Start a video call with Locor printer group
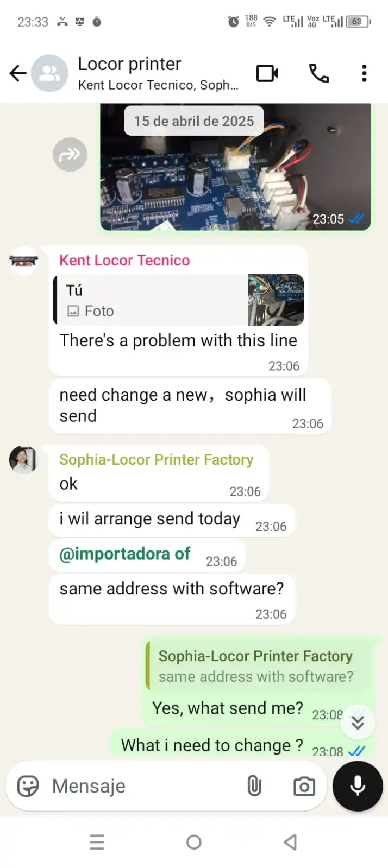 tap(267, 73)
